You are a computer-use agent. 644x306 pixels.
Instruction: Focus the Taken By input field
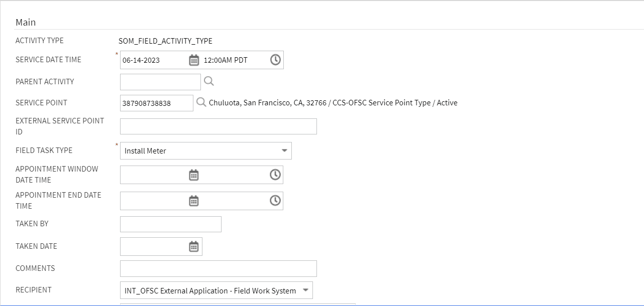click(171, 224)
